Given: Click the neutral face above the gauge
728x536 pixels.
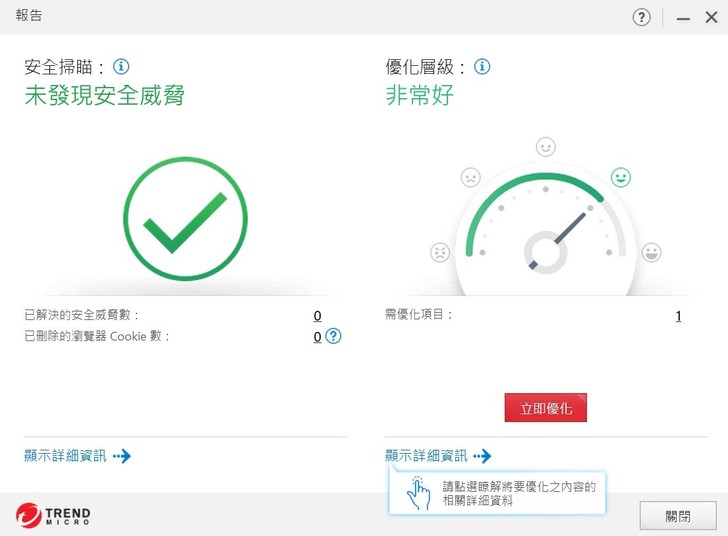Looking at the screenshot, I should 545,147.
